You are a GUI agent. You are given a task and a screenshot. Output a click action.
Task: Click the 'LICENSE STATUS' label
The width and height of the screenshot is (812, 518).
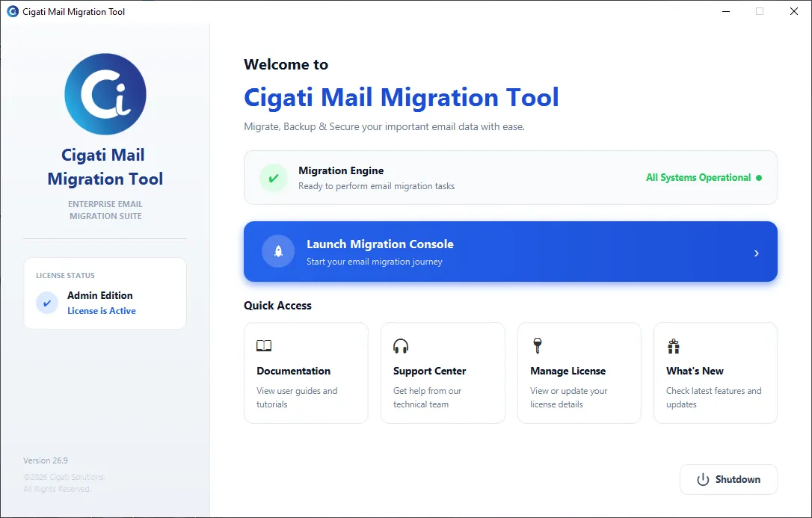point(65,276)
